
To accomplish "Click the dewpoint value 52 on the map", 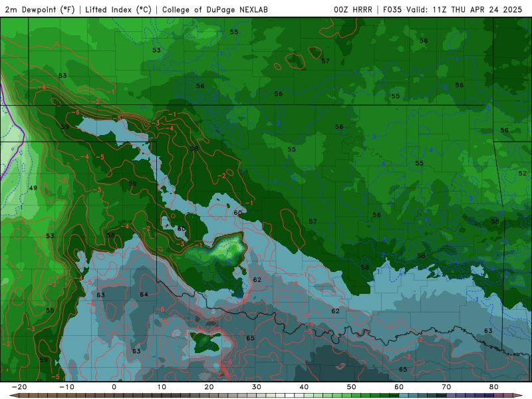I will (x=522, y=174).
